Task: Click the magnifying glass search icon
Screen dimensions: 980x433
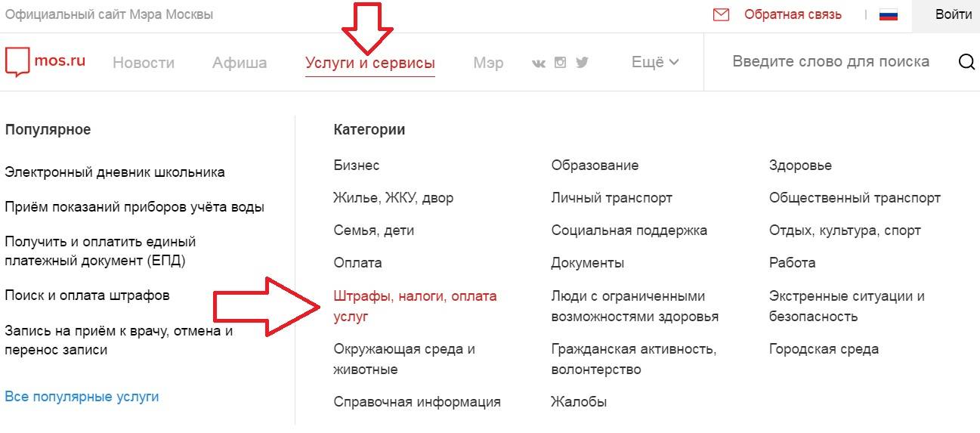Action: coord(966,62)
